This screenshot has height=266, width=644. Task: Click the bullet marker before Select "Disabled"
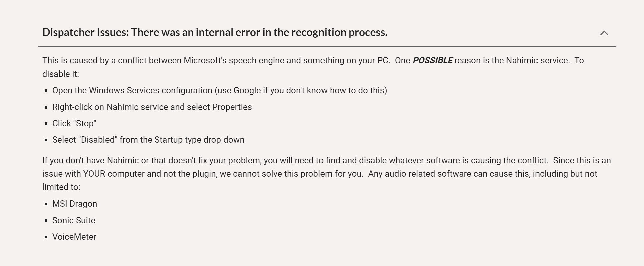pos(46,140)
